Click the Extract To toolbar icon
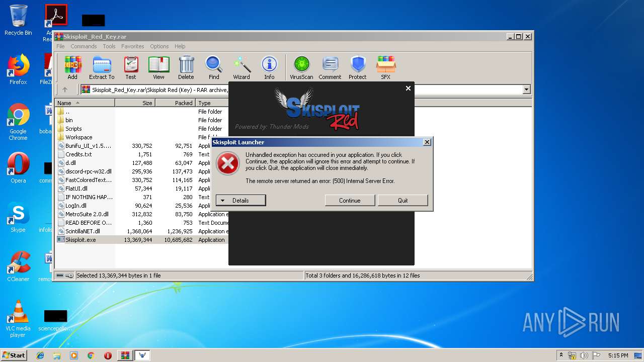 tap(102, 68)
